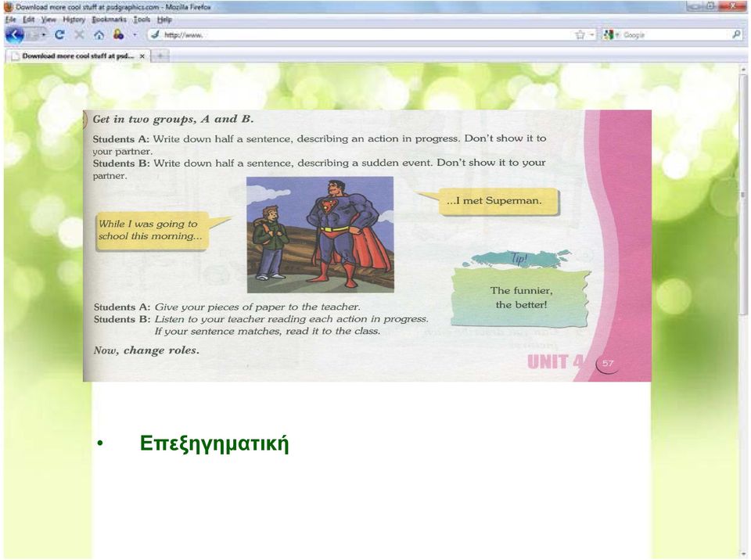This screenshot has width=751, height=560.
Task: Click the 'UNIT 4' label
Action: [555, 362]
